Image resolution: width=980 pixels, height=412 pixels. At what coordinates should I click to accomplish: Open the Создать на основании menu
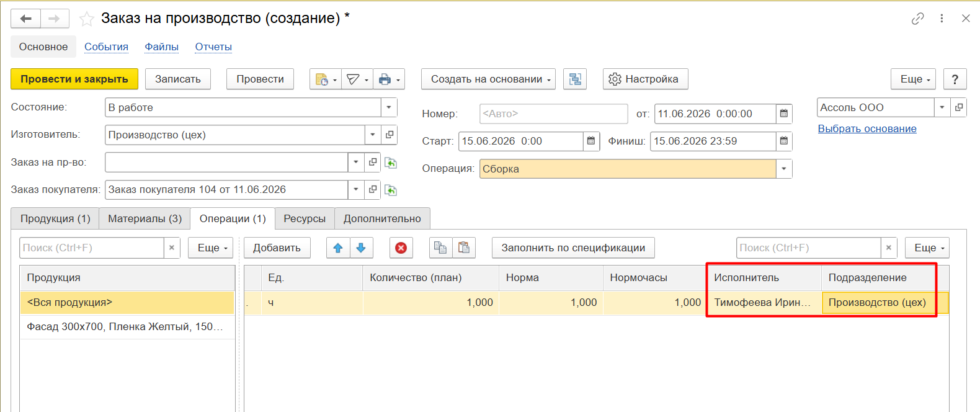[x=488, y=79]
